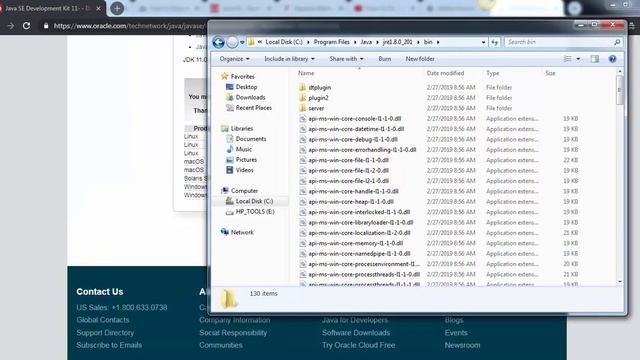Viewport: 640px width, 360px height.
Task: Select Network in the navigation pane
Action: tap(242, 232)
